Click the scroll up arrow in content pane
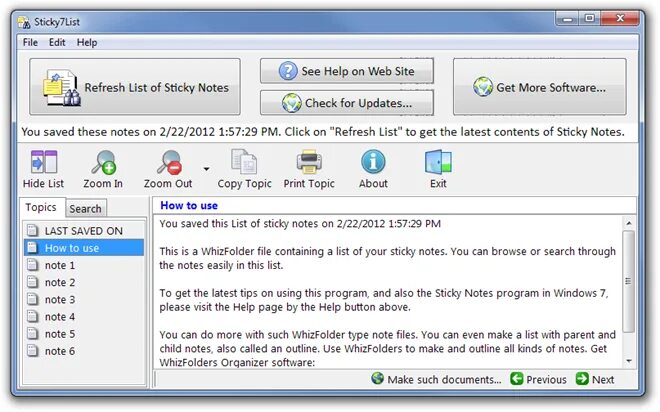This screenshot has width=660, height=412. (x=629, y=223)
